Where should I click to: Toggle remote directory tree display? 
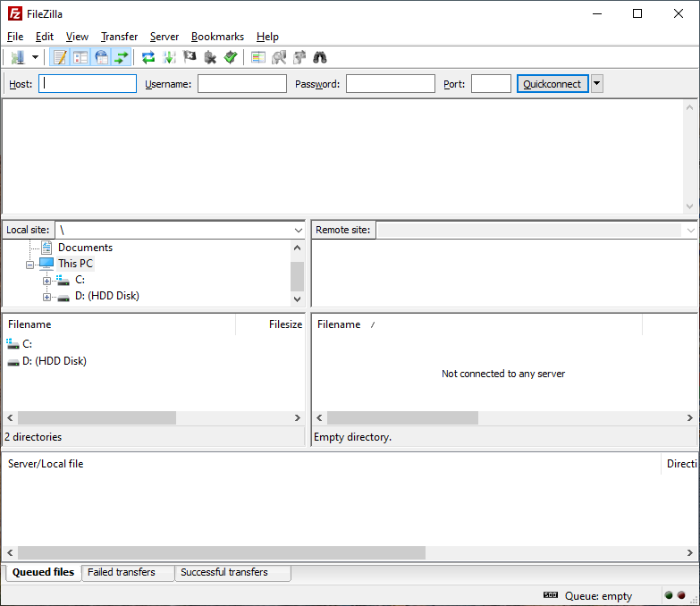coord(101,57)
